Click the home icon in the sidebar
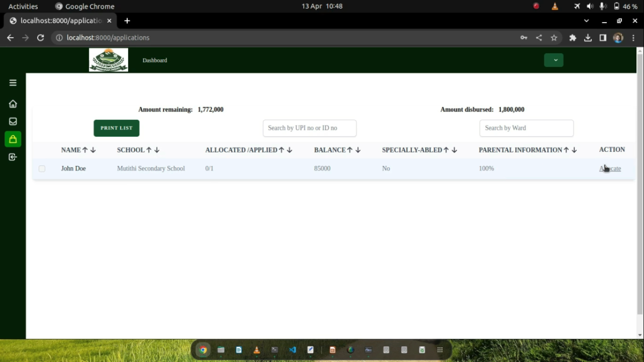Screen dimensions: 644x362 pos(13,103)
